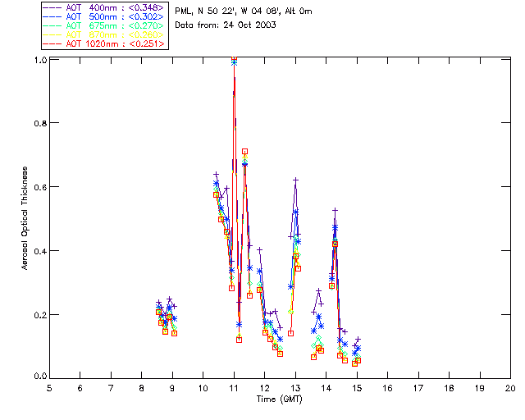Click the x-axis tick label 17

[418, 388]
